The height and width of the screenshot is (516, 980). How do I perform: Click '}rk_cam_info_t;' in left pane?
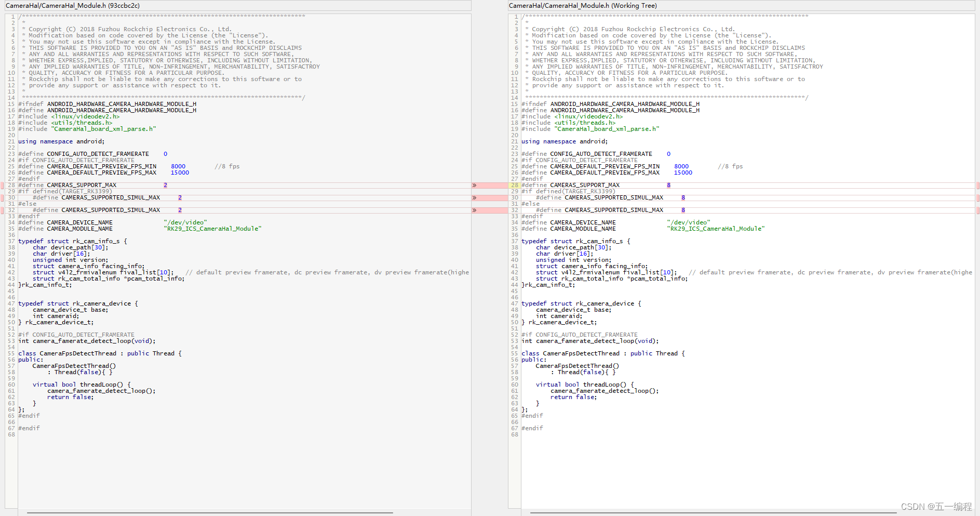[45, 285]
